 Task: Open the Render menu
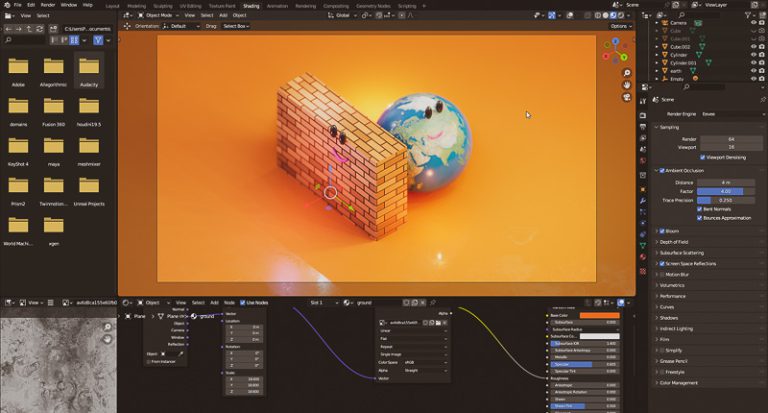[x=48, y=5]
